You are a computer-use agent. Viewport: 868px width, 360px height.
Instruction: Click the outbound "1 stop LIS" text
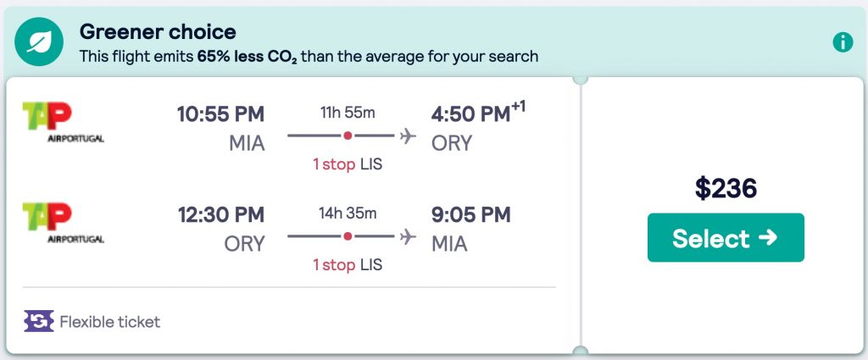pos(348,164)
